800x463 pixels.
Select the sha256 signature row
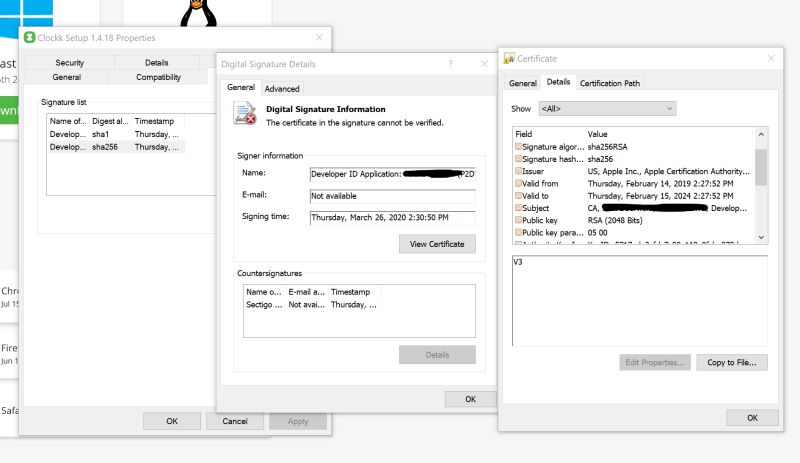click(x=116, y=147)
